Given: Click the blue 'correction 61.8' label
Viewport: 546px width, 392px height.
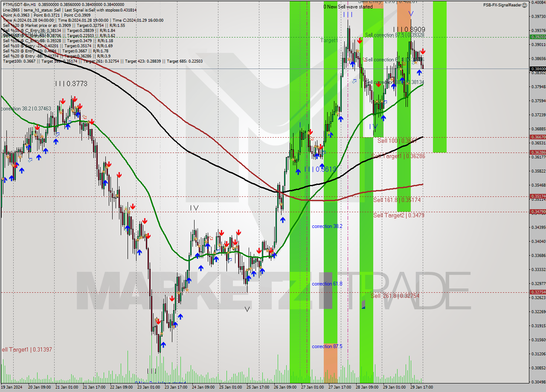Looking at the screenshot, I should pyautogui.click(x=327, y=284).
